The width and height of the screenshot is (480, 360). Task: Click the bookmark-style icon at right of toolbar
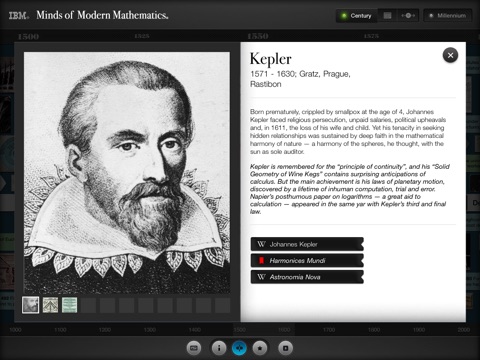[x=285, y=348]
